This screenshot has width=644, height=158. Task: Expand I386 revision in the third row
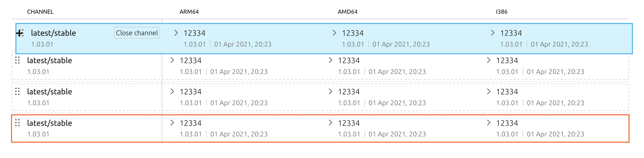click(488, 91)
